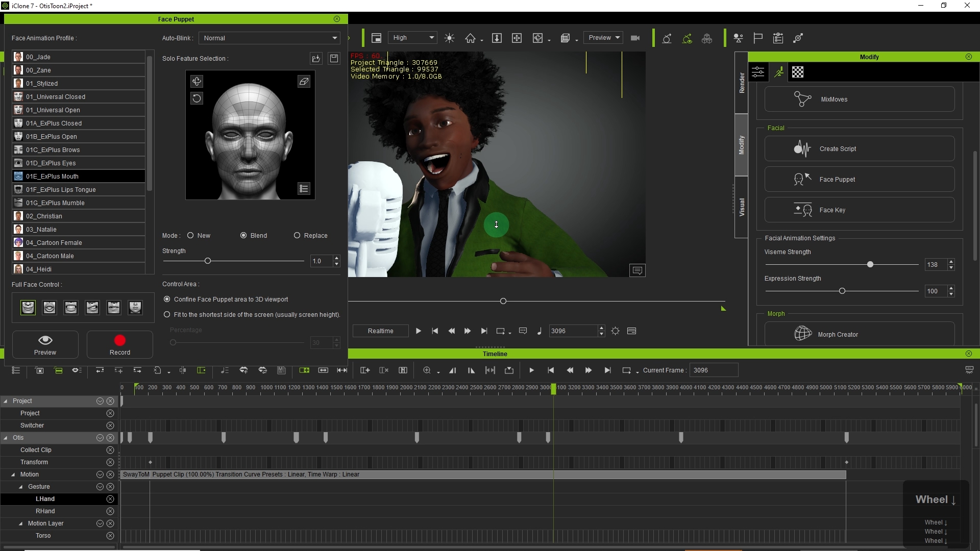The height and width of the screenshot is (551, 980).
Task: Open the playback settings gear icon
Action: [x=616, y=331]
